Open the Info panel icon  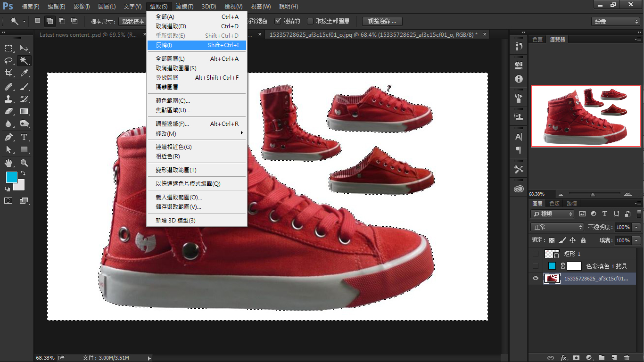(519, 79)
